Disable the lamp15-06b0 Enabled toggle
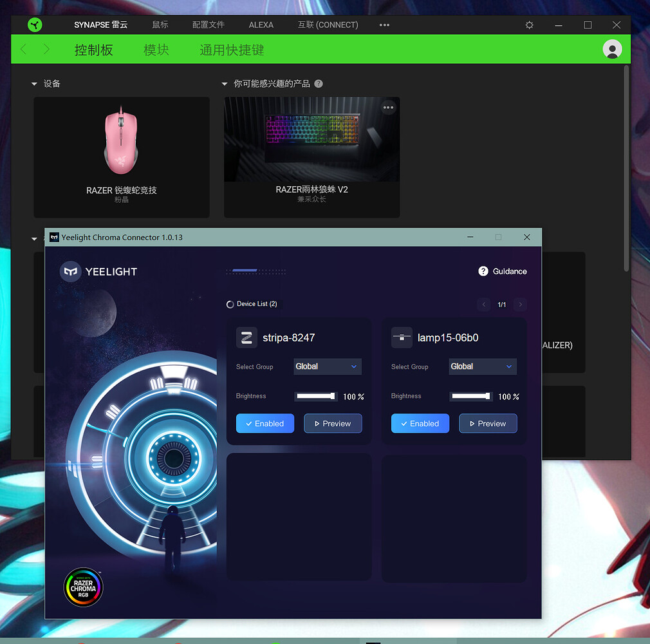The width and height of the screenshot is (650, 644). pyautogui.click(x=420, y=423)
